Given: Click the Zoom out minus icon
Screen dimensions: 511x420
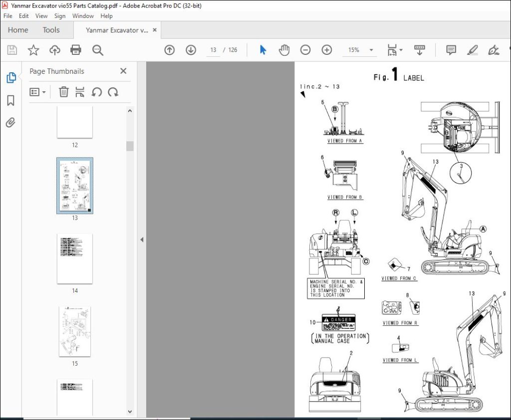Looking at the screenshot, I should pyautogui.click(x=305, y=50).
